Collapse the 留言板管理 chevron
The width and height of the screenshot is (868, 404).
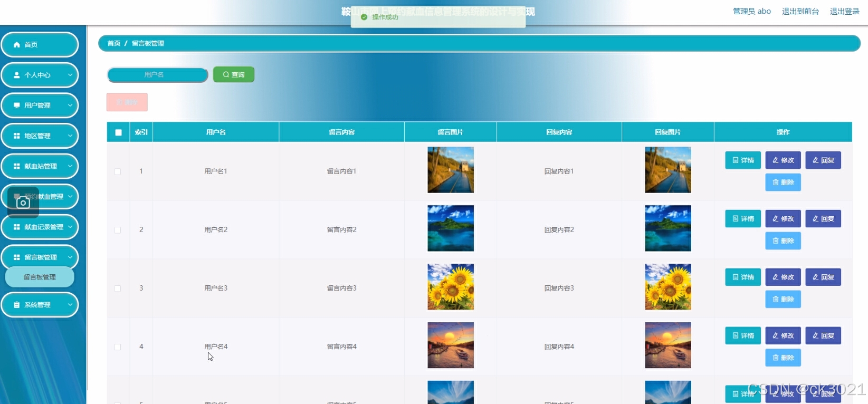70,257
